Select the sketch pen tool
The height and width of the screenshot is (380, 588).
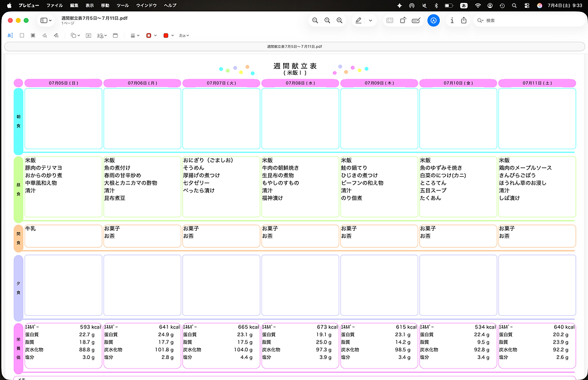coord(44,35)
